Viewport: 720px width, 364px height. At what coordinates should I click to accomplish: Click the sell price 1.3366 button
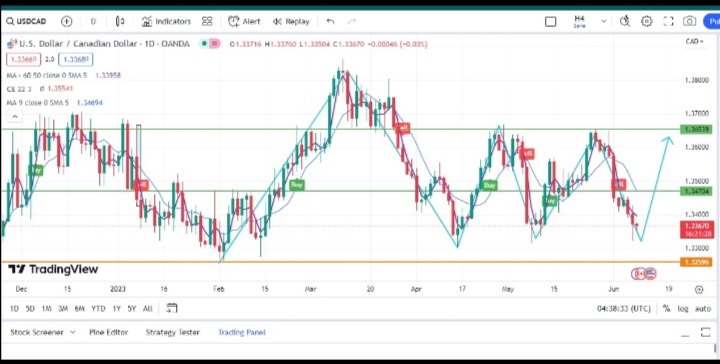pos(23,59)
